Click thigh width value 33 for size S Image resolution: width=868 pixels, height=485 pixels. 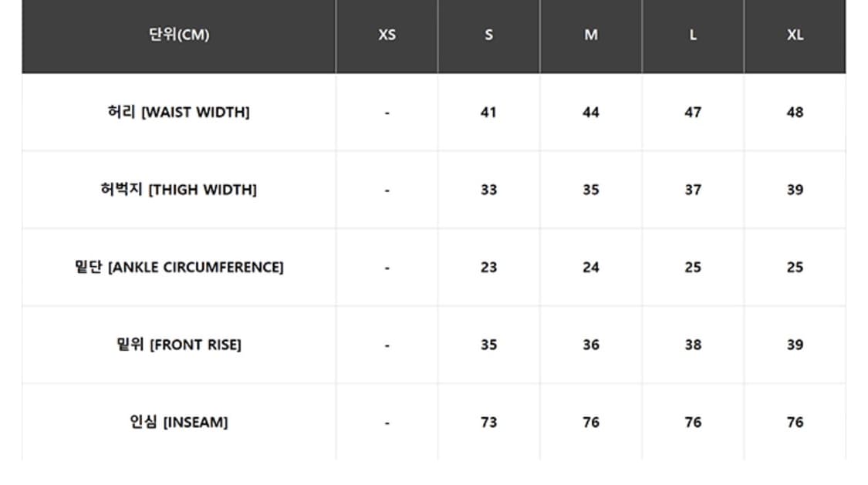pyautogui.click(x=488, y=190)
